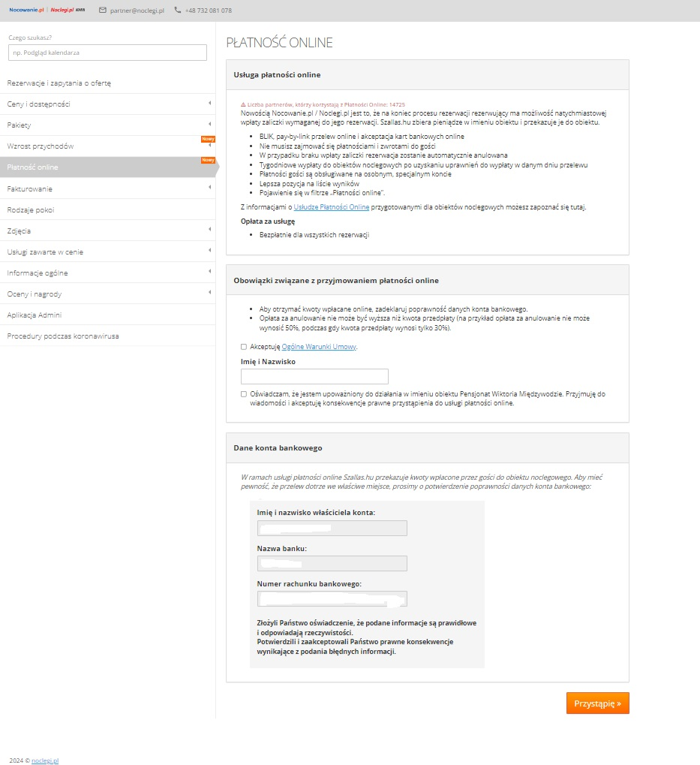Image resolution: width=700 pixels, height=765 pixels.
Task: Open the Rodzaje pokoi menu item
Action: 31,209
